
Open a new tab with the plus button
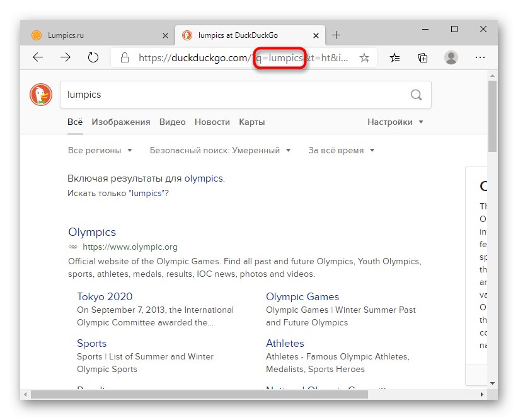coord(337,35)
